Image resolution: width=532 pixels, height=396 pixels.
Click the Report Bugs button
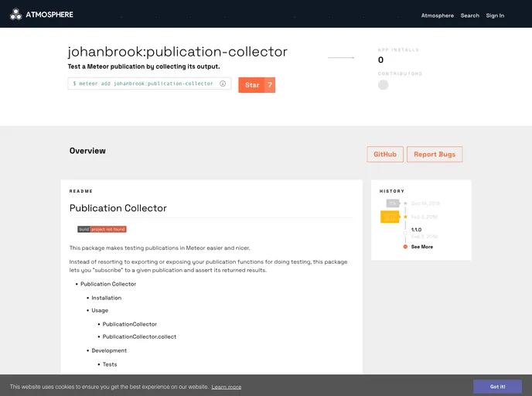click(x=435, y=155)
